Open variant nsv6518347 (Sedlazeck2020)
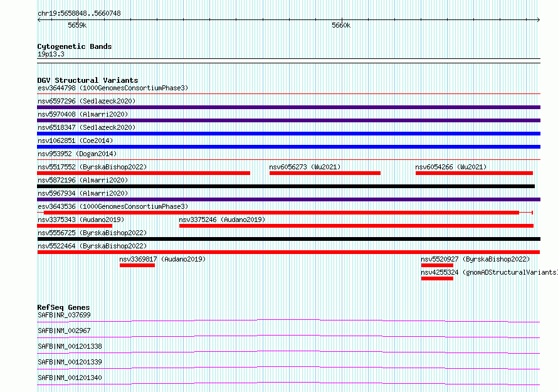 (x=87, y=127)
